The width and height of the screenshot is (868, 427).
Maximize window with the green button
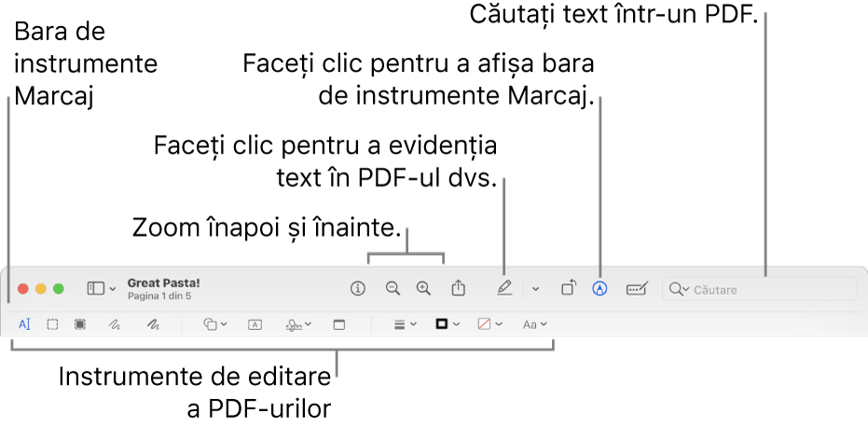point(58,288)
